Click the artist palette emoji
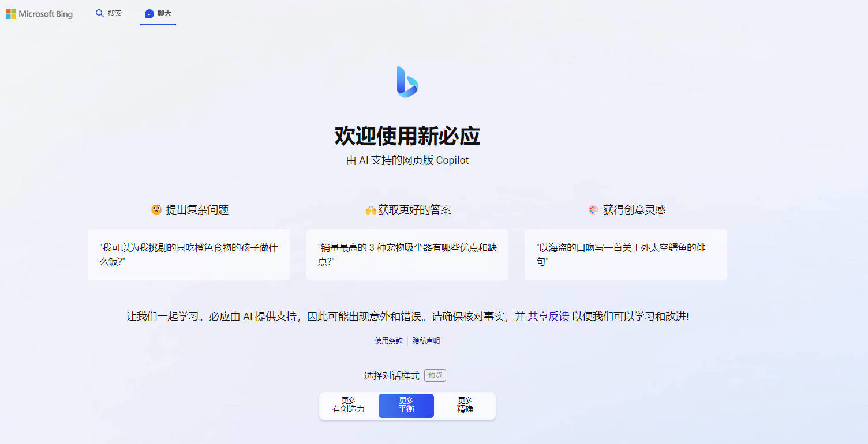Screen dimensions: 868x444 click(593, 210)
